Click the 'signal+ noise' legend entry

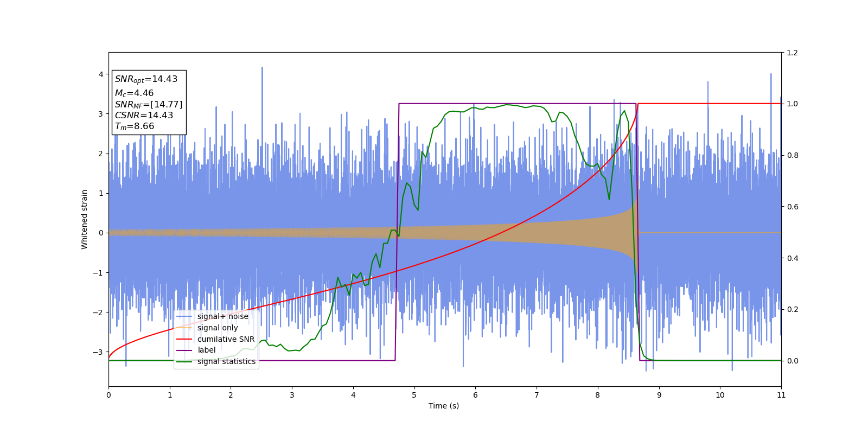[x=213, y=316]
